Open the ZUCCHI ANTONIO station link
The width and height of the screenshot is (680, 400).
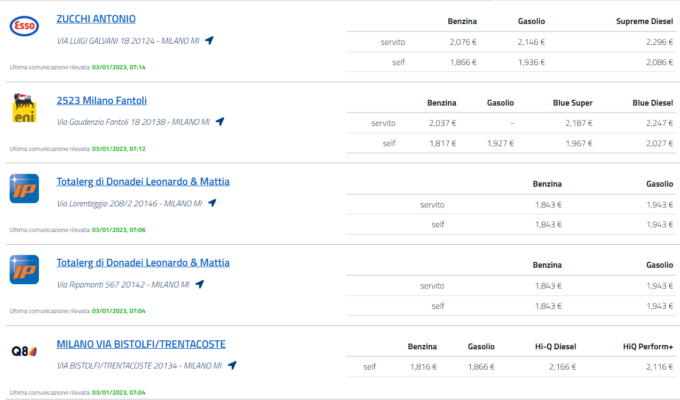point(96,19)
